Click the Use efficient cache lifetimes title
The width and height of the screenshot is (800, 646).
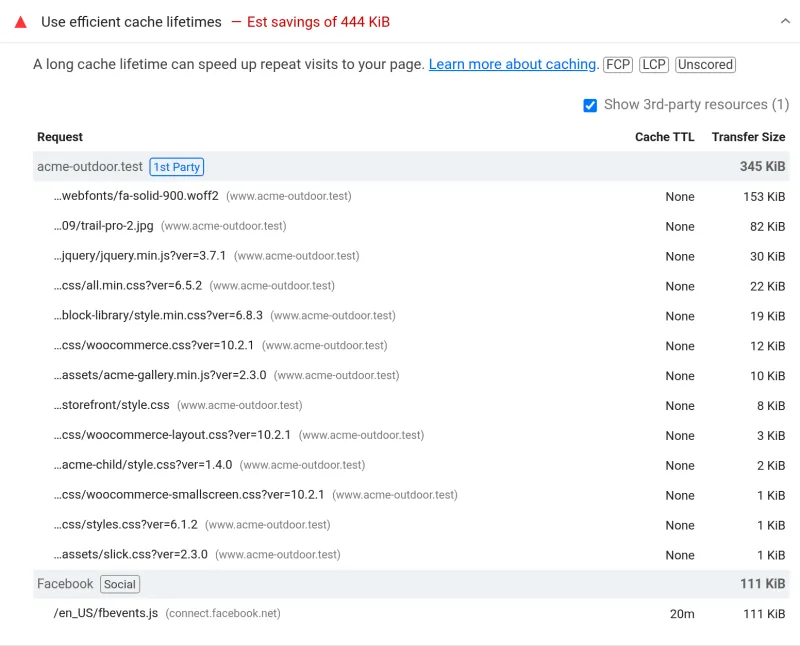pyautogui.click(x=131, y=22)
